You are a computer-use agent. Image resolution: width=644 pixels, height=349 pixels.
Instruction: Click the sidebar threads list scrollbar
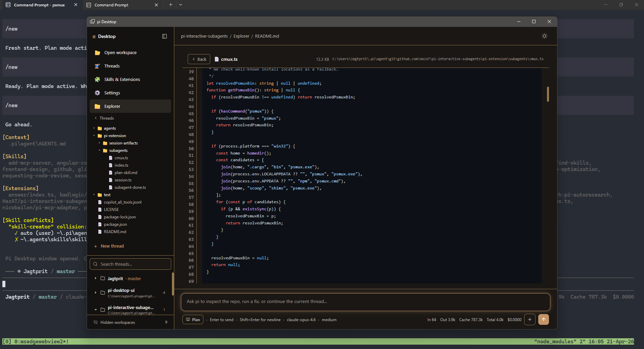[173, 284]
